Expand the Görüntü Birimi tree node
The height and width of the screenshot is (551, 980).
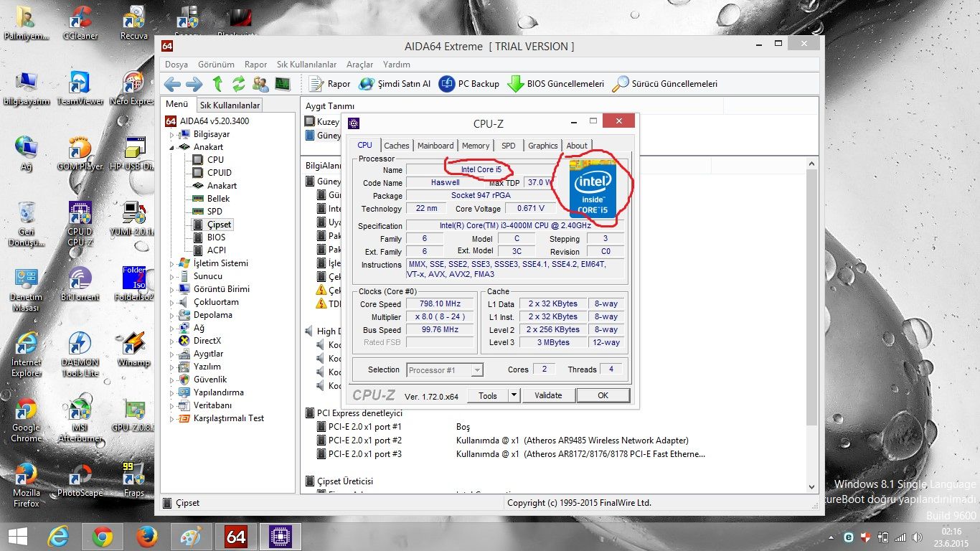click(172, 289)
